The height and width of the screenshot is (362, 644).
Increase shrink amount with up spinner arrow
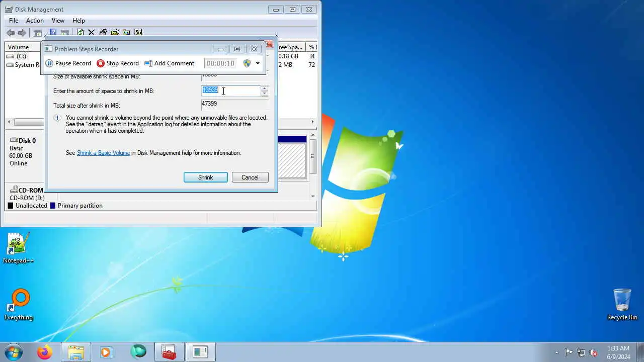click(x=265, y=88)
